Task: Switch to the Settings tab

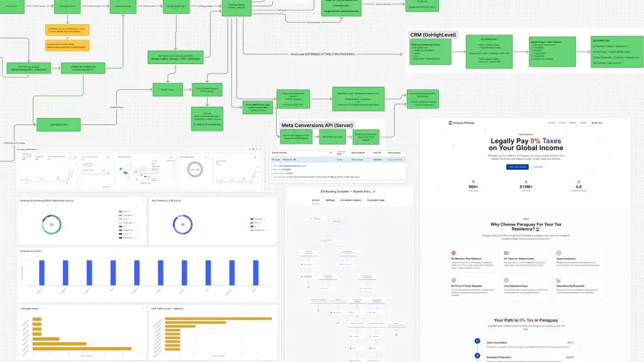Action: [x=330, y=200]
